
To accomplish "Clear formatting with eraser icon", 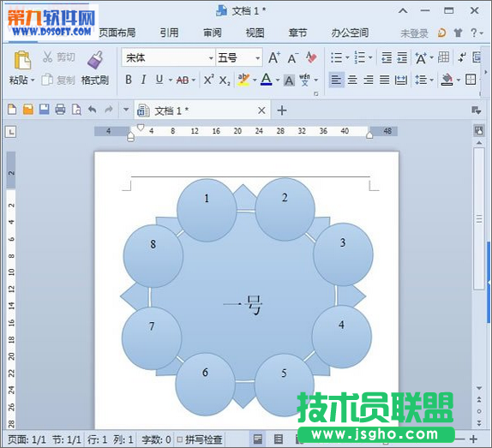I will (311, 57).
